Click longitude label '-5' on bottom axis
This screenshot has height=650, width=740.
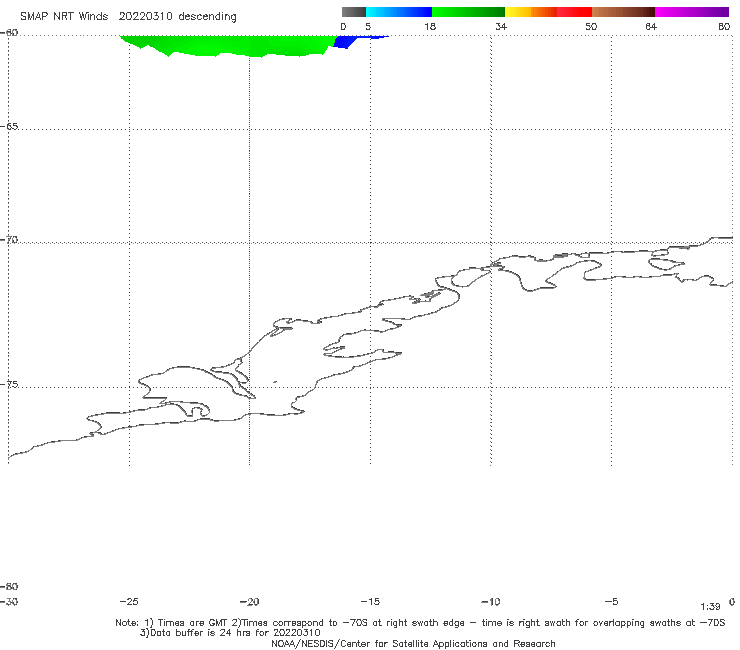click(612, 602)
